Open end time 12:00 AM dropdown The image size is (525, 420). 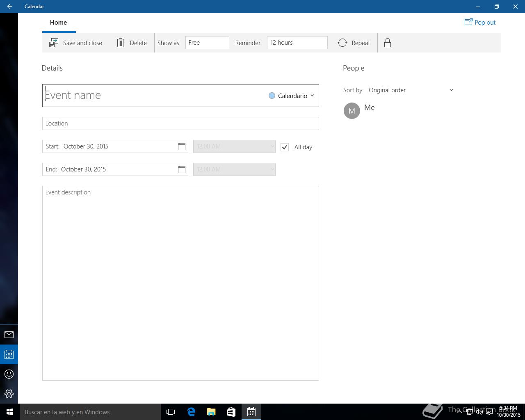point(234,169)
